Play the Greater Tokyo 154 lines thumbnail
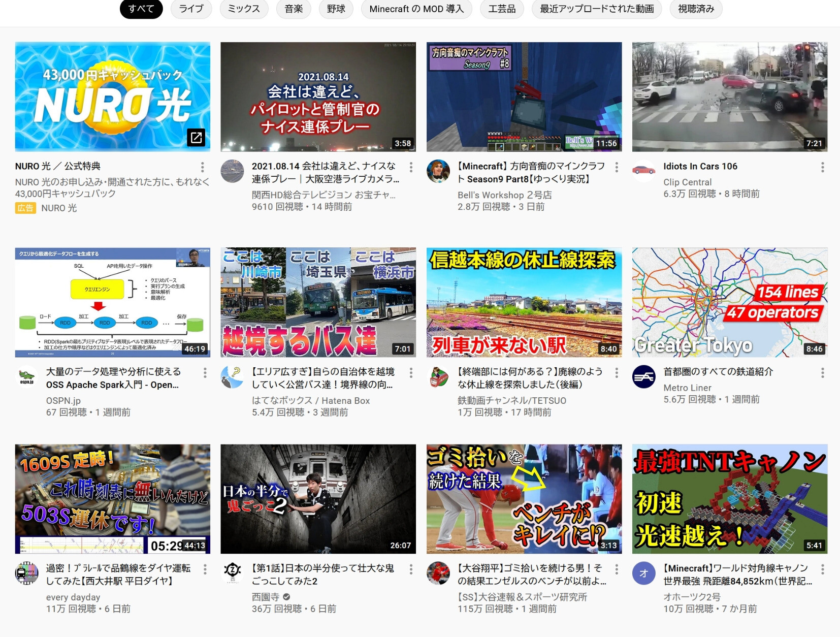Screen dimensions: 840x637 (729, 302)
